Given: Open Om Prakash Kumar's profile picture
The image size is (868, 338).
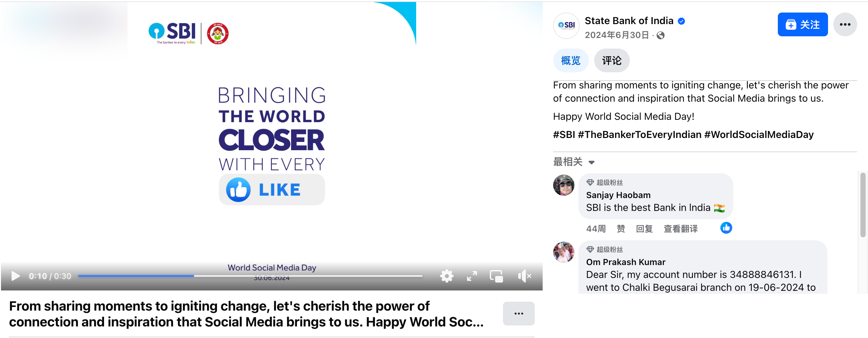Looking at the screenshot, I should click(564, 252).
